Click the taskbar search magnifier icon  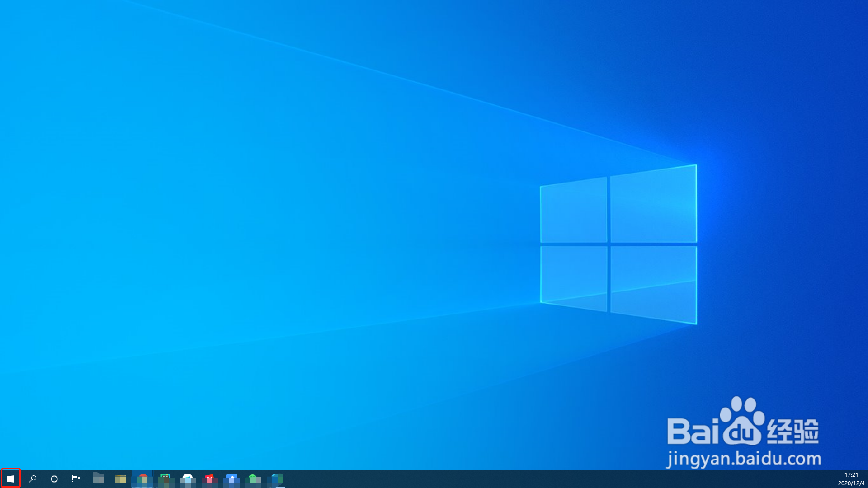[33, 479]
